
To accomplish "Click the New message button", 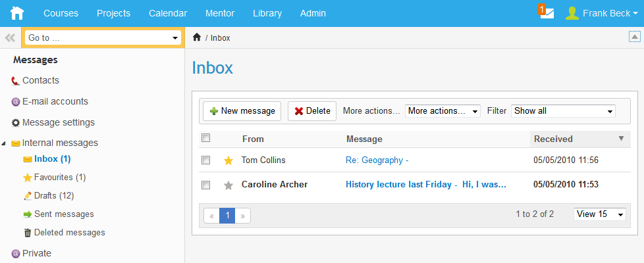I will [242, 111].
